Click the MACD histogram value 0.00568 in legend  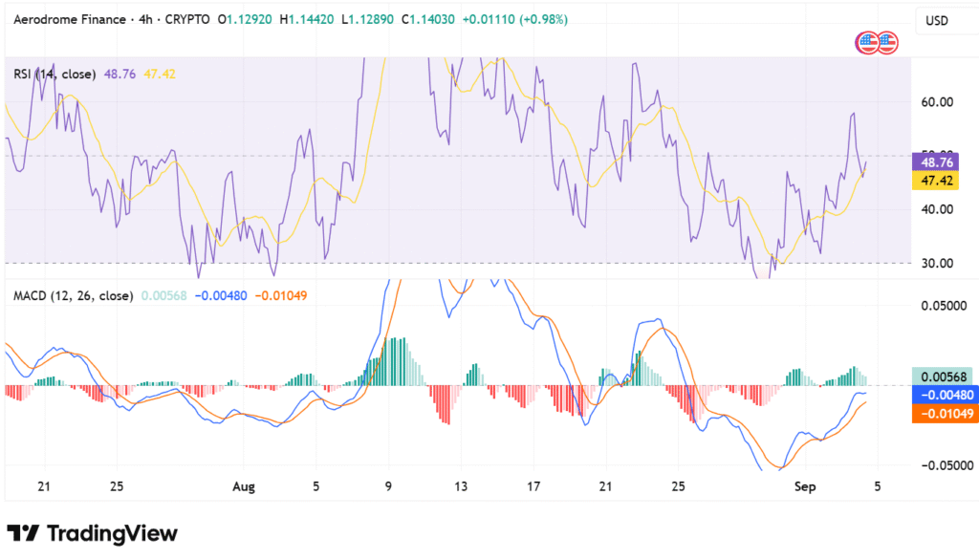[164, 296]
